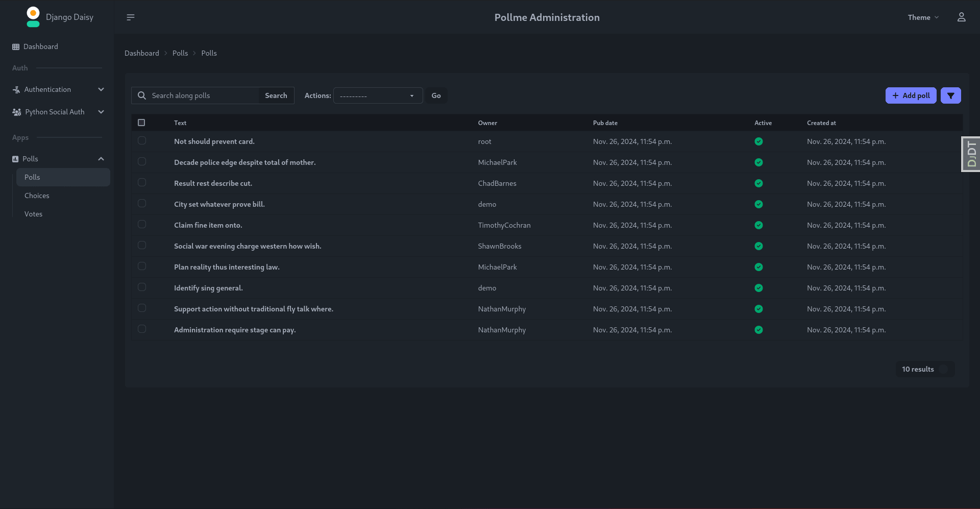Open the Theme dropdown
980x509 pixels.
click(922, 17)
